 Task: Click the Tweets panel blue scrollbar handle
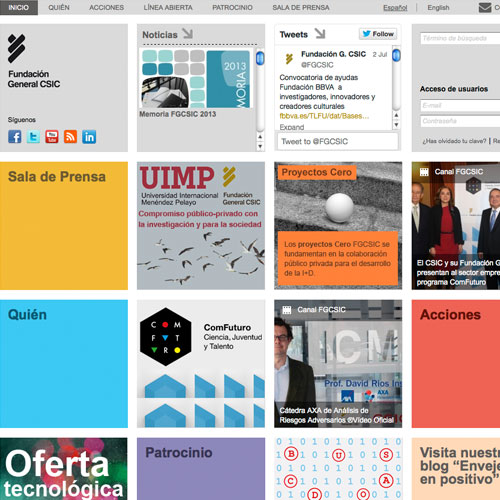396,55
